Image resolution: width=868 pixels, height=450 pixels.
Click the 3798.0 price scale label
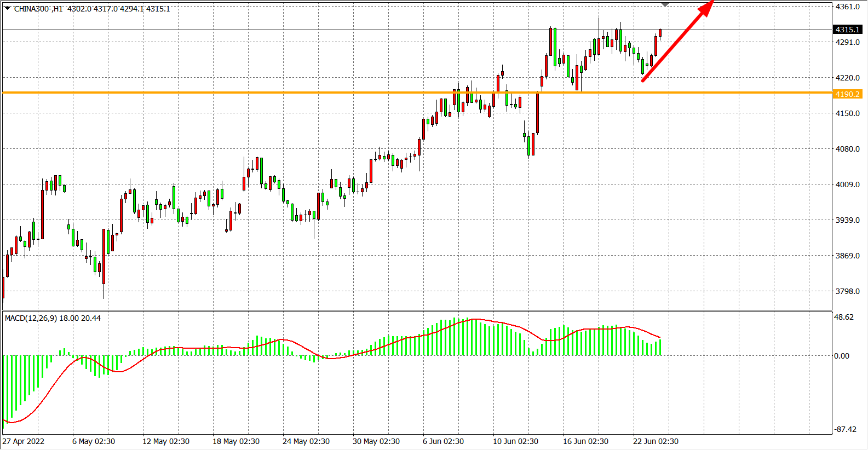click(x=847, y=291)
